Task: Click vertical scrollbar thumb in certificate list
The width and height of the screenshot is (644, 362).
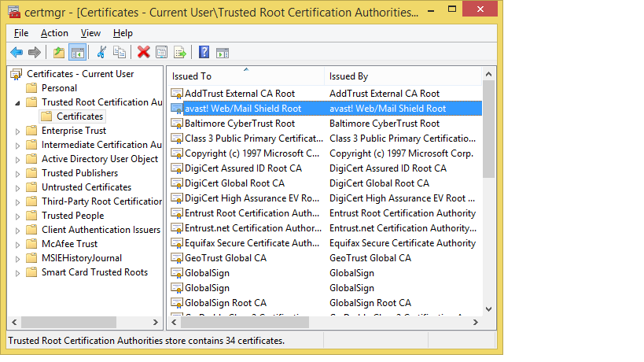Action: pyautogui.click(x=488, y=129)
